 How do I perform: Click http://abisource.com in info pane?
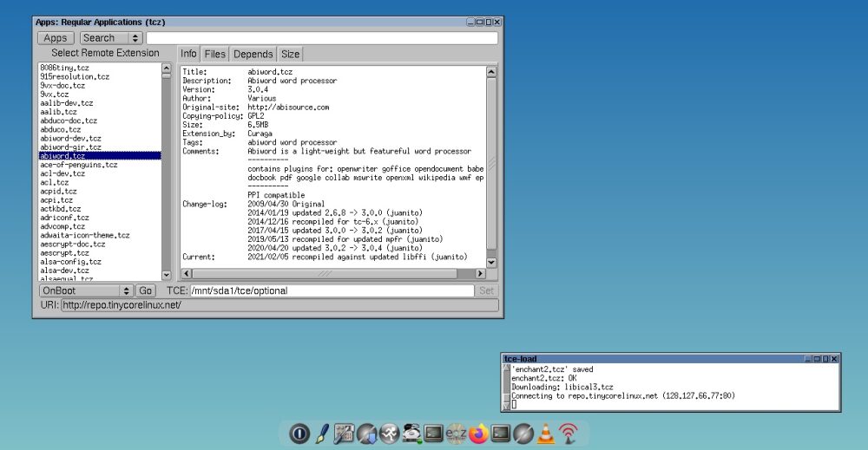coord(288,108)
